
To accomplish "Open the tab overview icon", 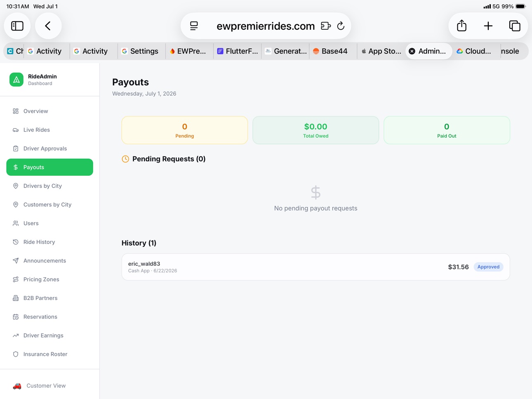I will [x=515, y=26].
